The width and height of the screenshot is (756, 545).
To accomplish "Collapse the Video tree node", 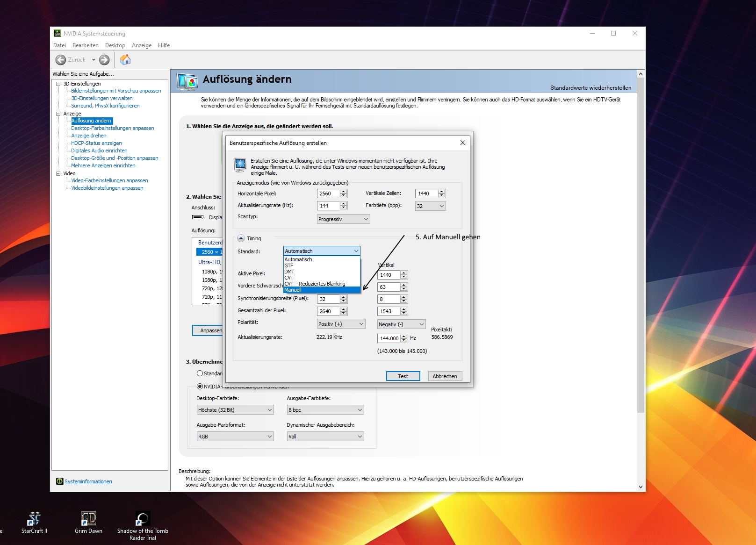I will [58, 173].
